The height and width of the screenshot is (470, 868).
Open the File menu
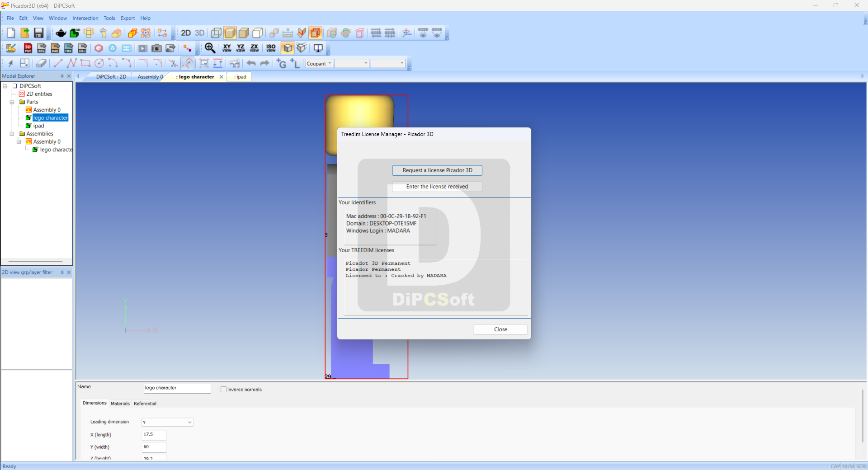coord(10,18)
